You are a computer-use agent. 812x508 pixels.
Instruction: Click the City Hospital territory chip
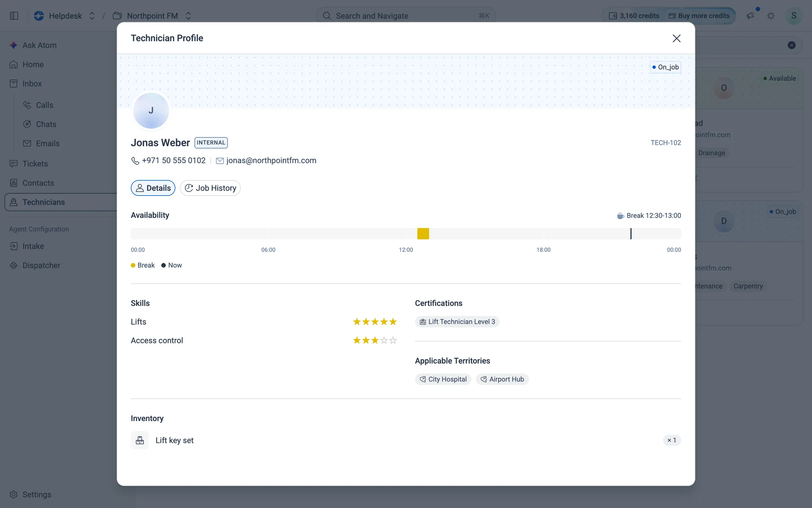[x=443, y=379]
